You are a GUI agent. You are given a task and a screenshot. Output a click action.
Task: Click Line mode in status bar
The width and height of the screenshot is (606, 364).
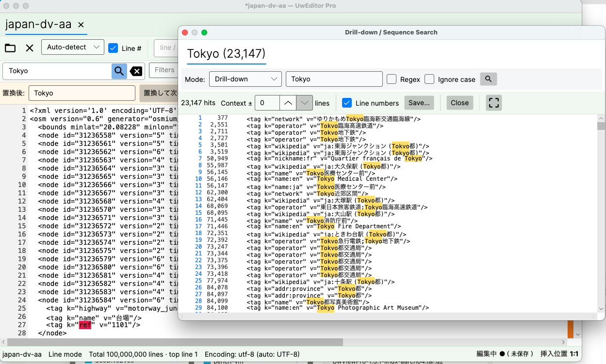pyautogui.click(x=65, y=354)
